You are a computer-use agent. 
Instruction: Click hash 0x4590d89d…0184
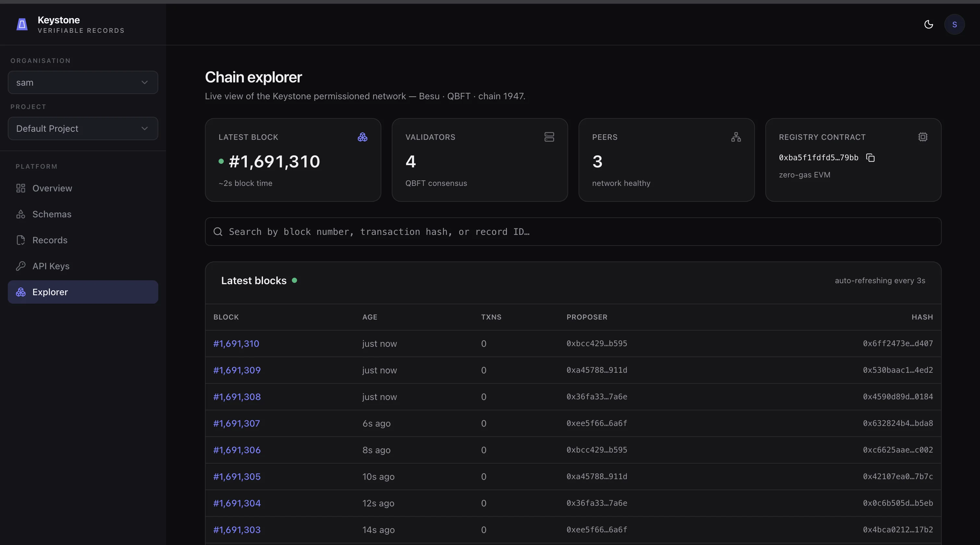[898, 397]
